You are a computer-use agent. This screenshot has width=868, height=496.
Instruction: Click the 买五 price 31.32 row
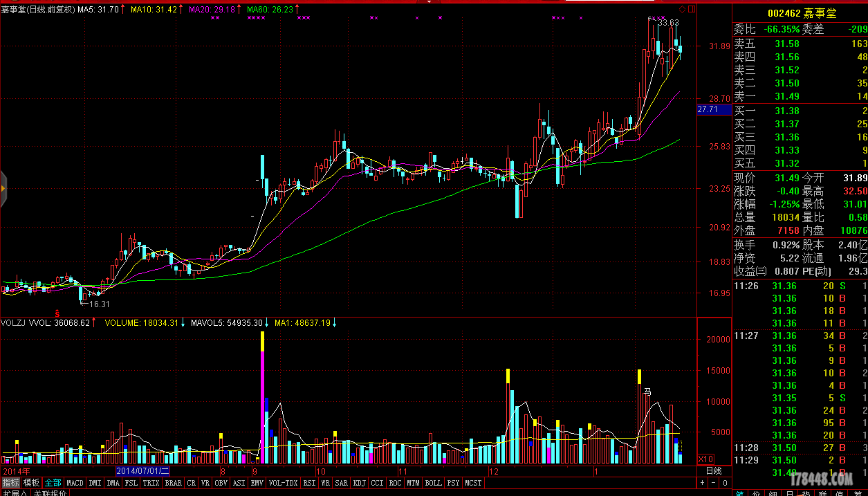(800, 163)
